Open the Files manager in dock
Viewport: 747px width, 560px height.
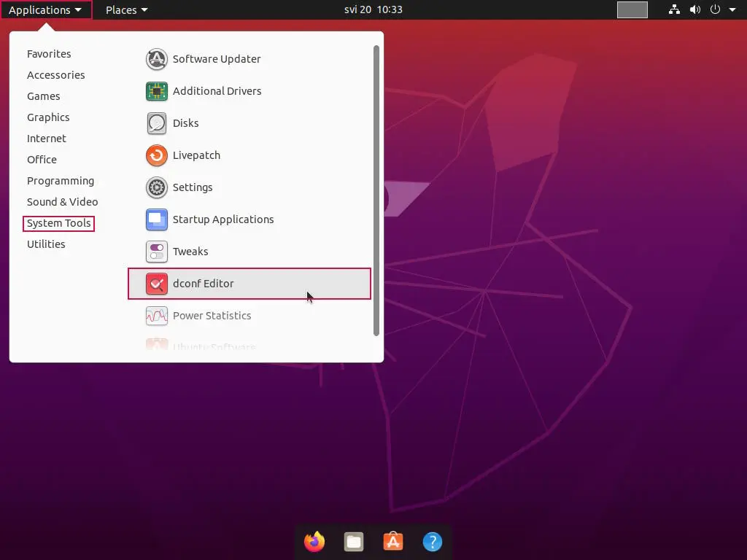click(x=354, y=542)
